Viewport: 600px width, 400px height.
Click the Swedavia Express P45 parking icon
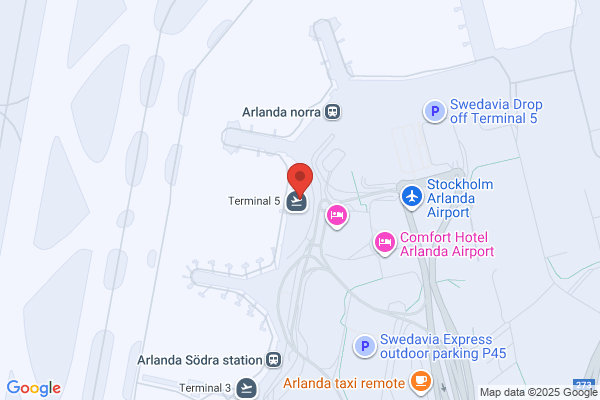pos(365,346)
